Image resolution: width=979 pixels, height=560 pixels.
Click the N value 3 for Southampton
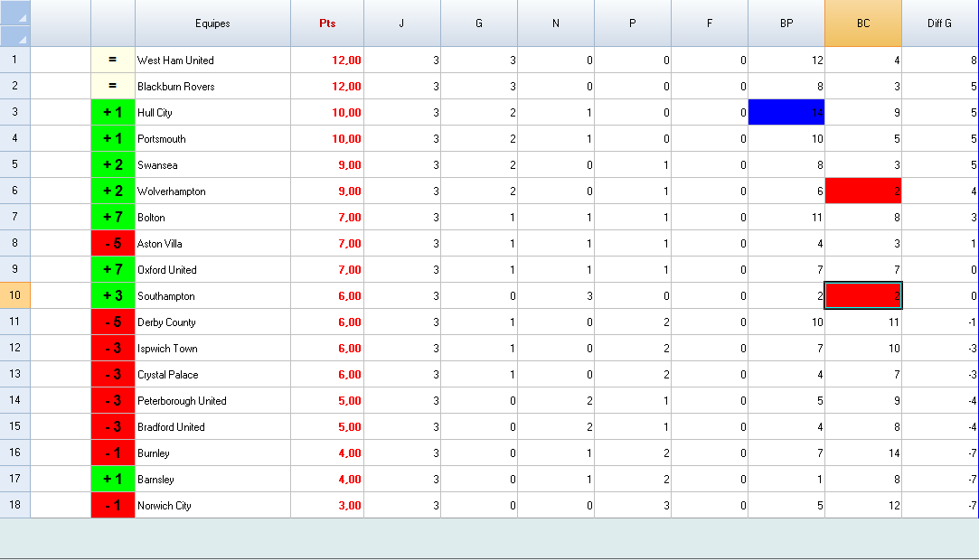pyautogui.click(x=556, y=295)
